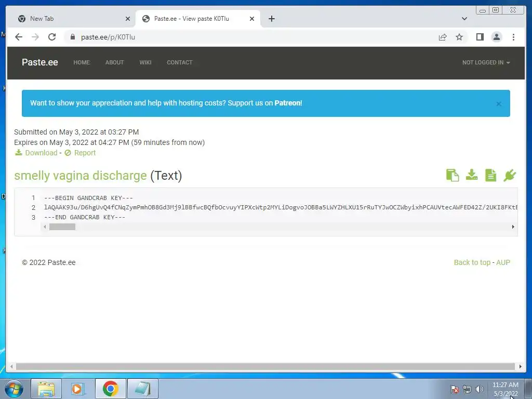532x399 pixels.
Task: Click Chrome icon in taskbar
Action: pos(110,389)
